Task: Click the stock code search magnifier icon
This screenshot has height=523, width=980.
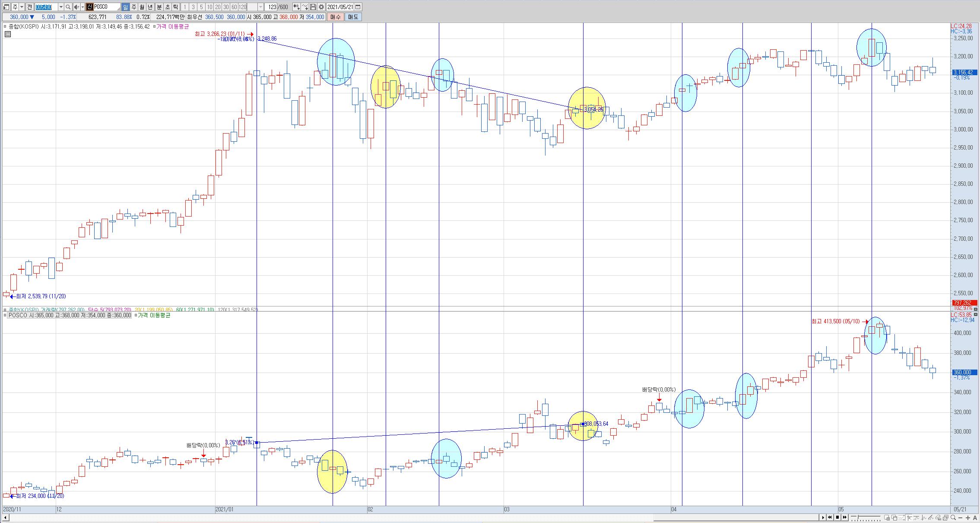Action: point(68,7)
